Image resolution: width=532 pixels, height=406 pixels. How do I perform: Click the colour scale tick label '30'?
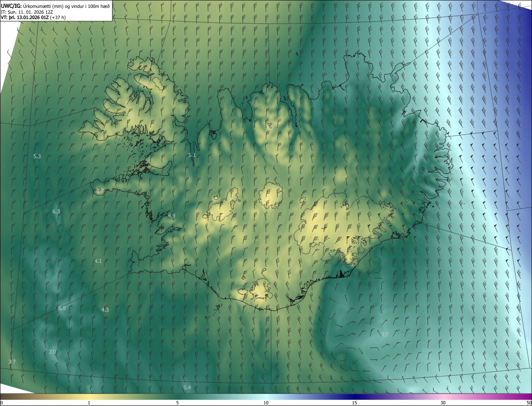pyautogui.click(x=443, y=403)
